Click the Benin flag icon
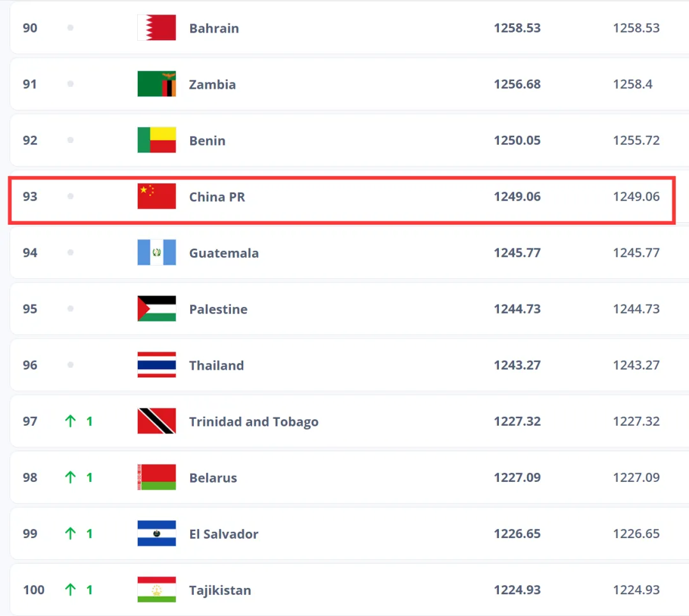 click(156, 140)
